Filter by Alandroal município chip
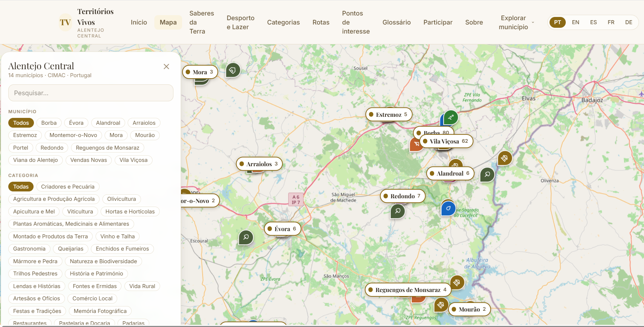Image resolution: width=644 pixels, height=327 pixels. tap(108, 123)
